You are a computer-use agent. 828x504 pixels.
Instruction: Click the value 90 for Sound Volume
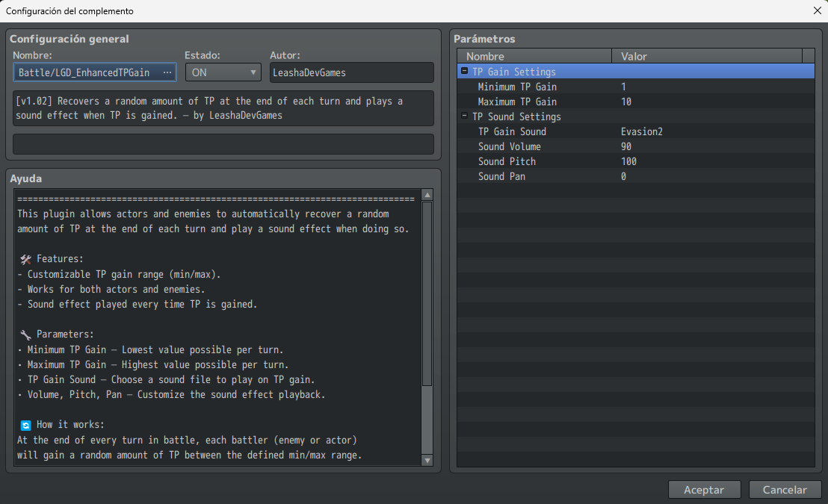tap(626, 146)
